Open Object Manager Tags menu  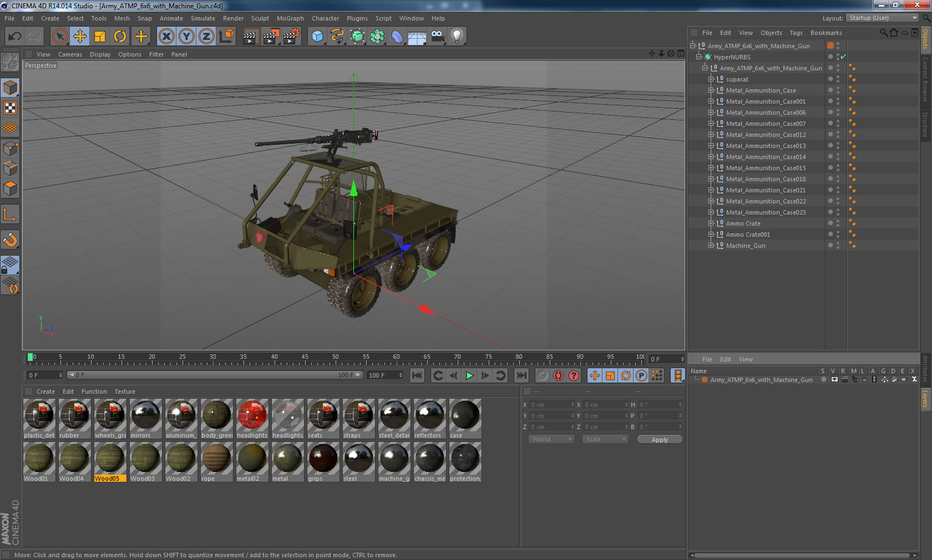pyautogui.click(x=796, y=33)
